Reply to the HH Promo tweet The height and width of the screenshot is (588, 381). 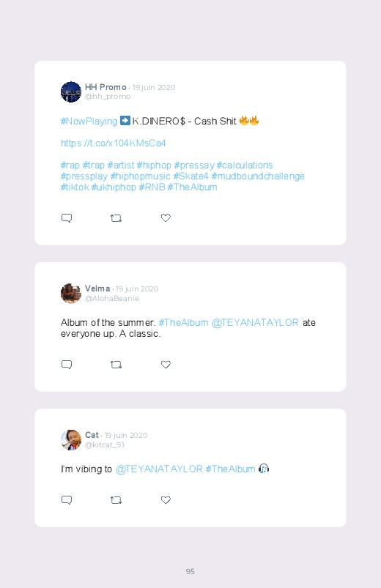[67, 218]
